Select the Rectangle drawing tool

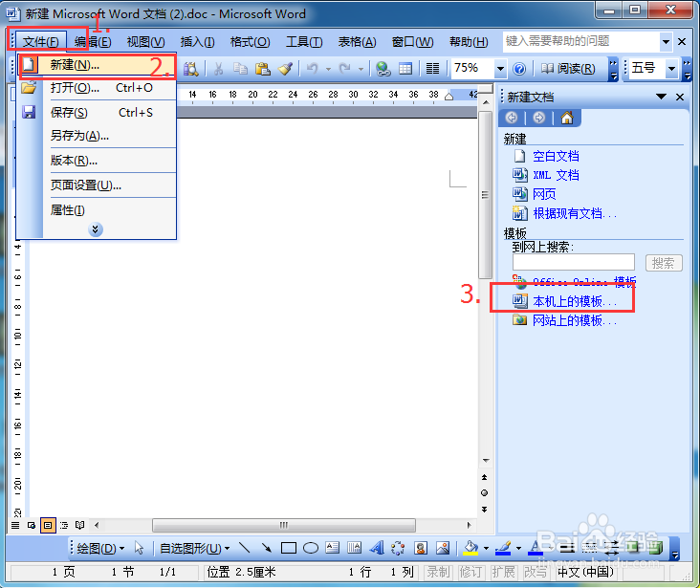[x=289, y=548]
